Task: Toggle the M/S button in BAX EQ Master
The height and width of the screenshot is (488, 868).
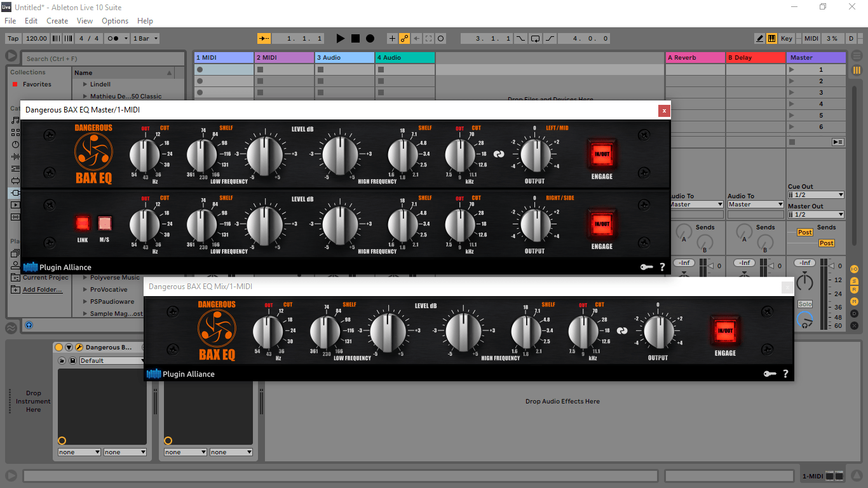Action: tap(104, 223)
